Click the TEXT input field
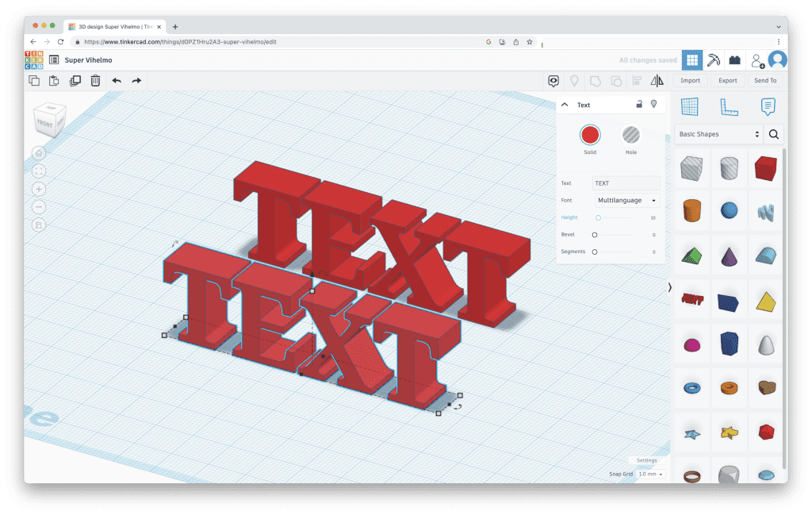Image resolution: width=812 pixels, height=515 pixels. point(626,183)
